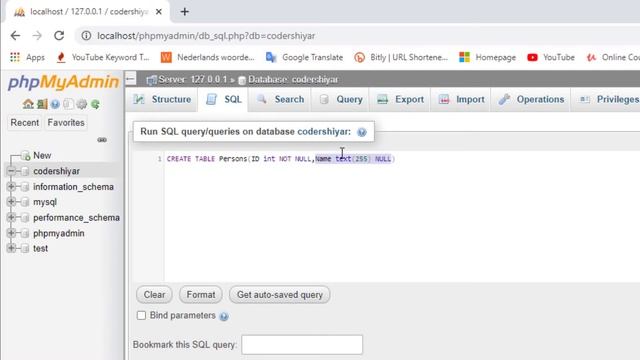The height and width of the screenshot is (360, 640).
Task: Select the SQL tab
Action: click(x=224, y=100)
